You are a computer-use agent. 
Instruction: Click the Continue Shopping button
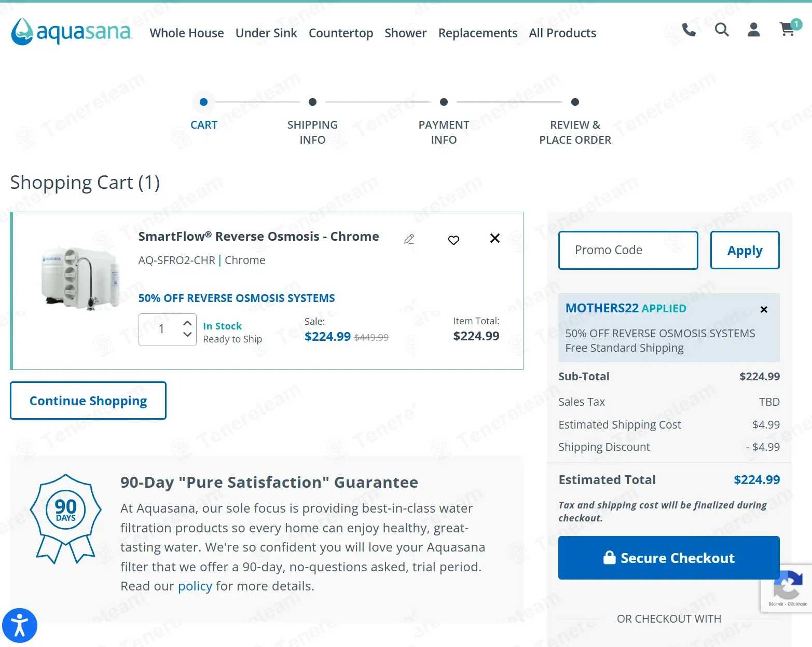[x=88, y=401]
